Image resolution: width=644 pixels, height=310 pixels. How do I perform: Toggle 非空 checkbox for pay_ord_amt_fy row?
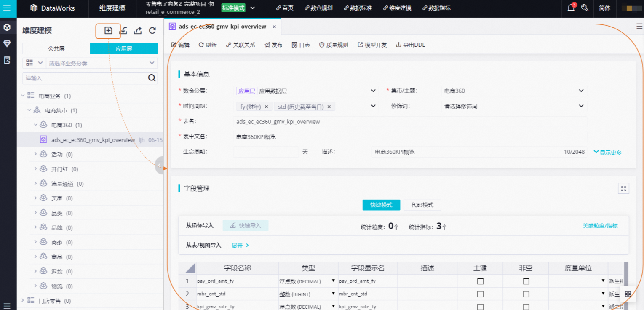[x=526, y=281]
